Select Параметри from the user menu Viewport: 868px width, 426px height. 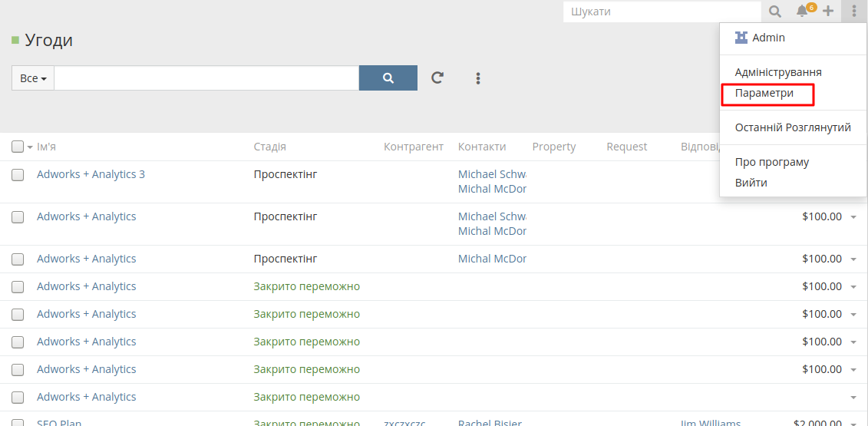pos(764,93)
